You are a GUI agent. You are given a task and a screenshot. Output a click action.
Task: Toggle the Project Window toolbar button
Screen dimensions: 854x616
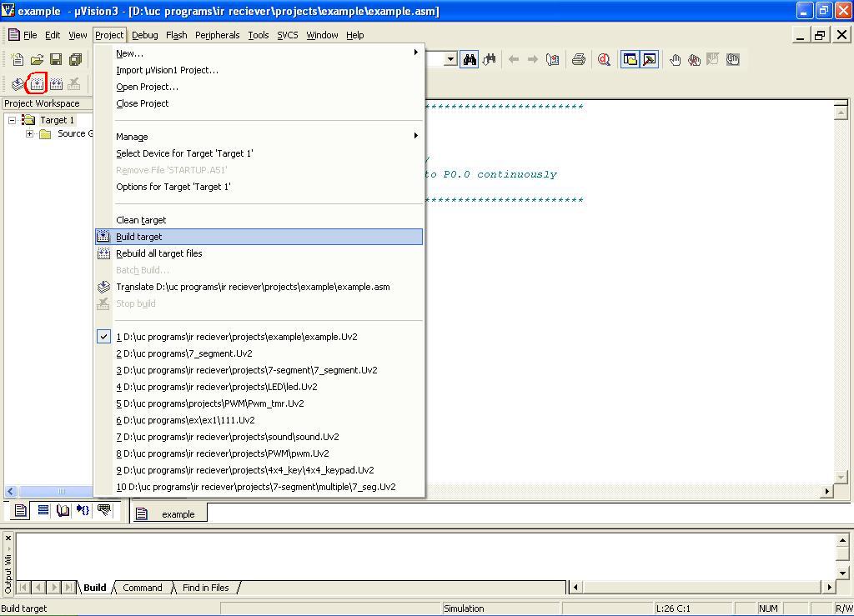tap(630, 59)
